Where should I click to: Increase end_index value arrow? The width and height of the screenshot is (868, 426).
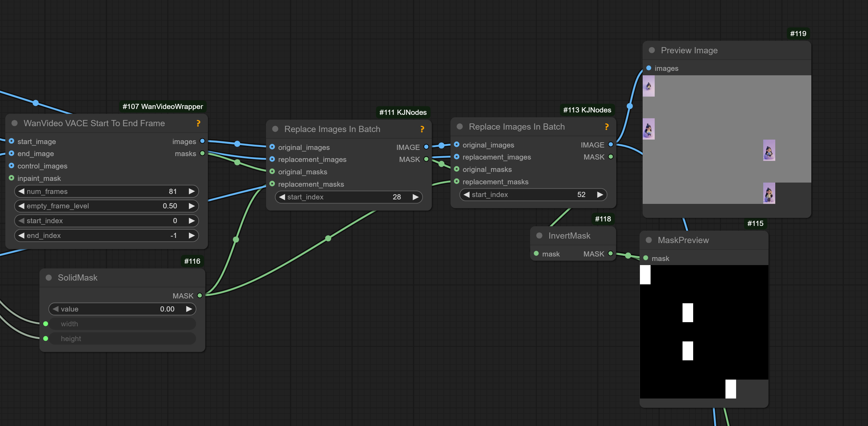click(x=192, y=236)
